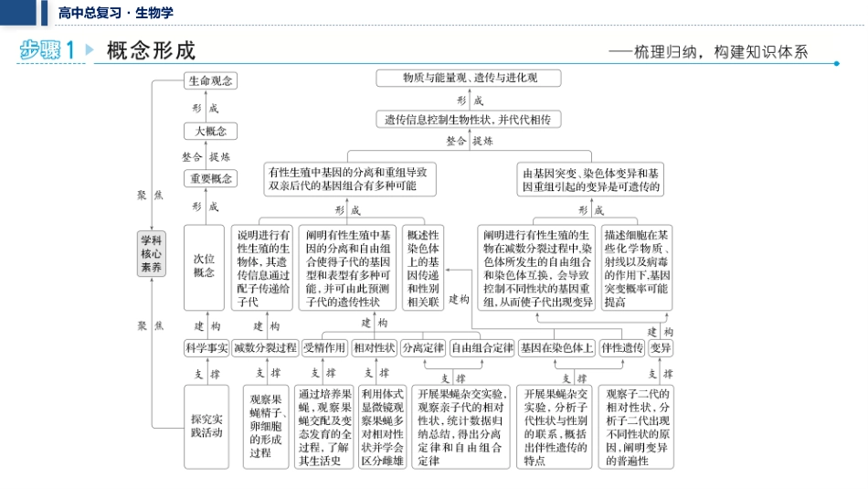Click 建构 label beside 概述性染色体 box
Viewport: 868px width, 489px height.
[x=459, y=299]
